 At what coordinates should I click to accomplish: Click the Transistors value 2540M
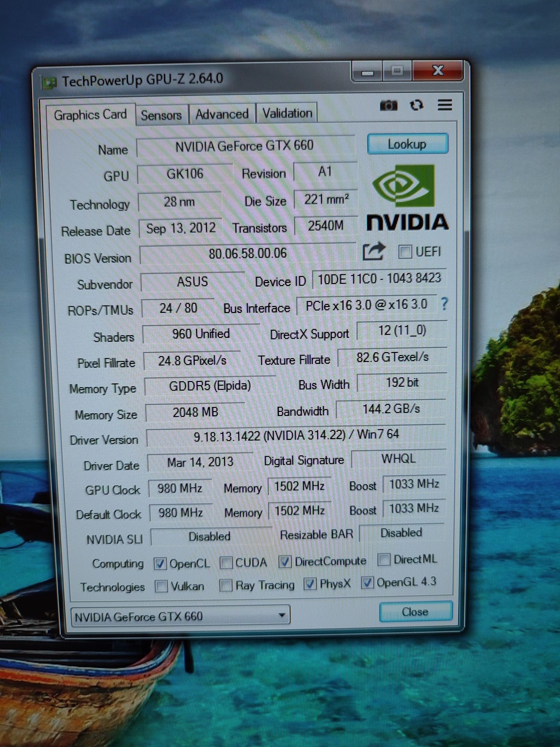pyautogui.click(x=326, y=226)
